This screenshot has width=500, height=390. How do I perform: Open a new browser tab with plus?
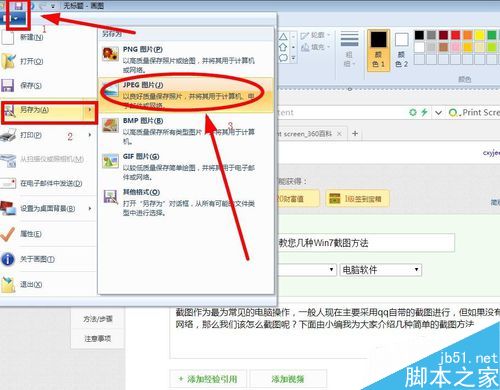pyautogui.click(x=355, y=134)
